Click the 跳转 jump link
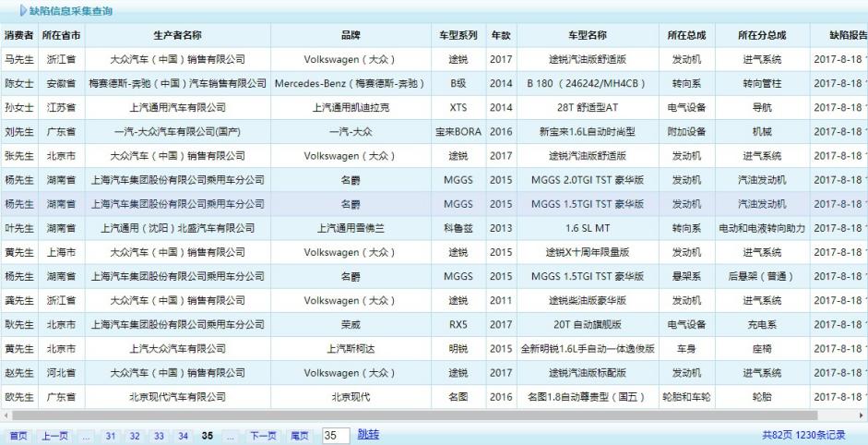Viewport: 868px width, 445px height. point(368,435)
